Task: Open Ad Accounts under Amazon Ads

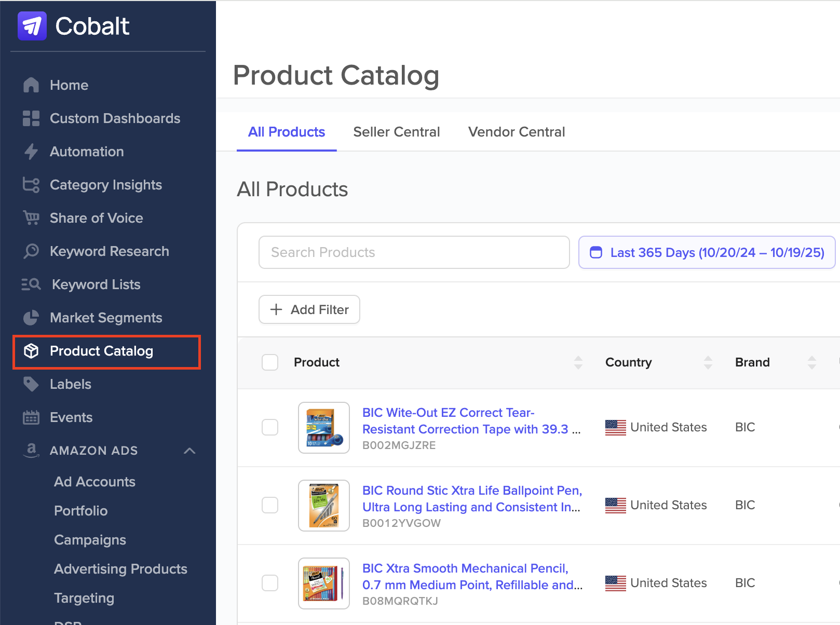Action: pyautogui.click(x=94, y=482)
